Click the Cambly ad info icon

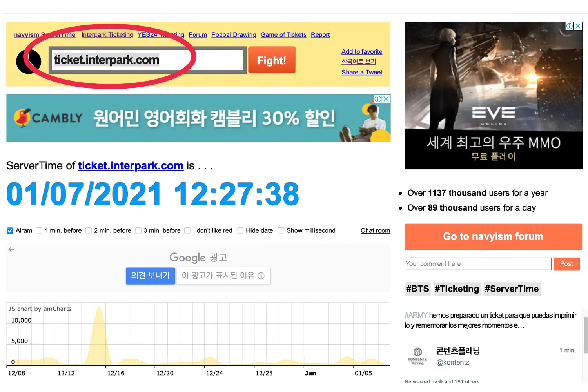click(x=378, y=99)
